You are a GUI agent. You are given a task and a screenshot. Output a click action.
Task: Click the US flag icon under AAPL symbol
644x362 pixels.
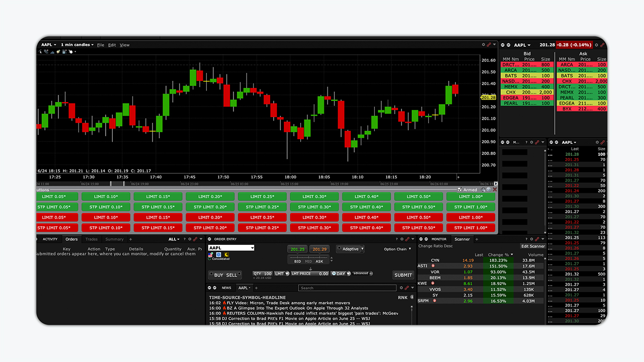210,255
